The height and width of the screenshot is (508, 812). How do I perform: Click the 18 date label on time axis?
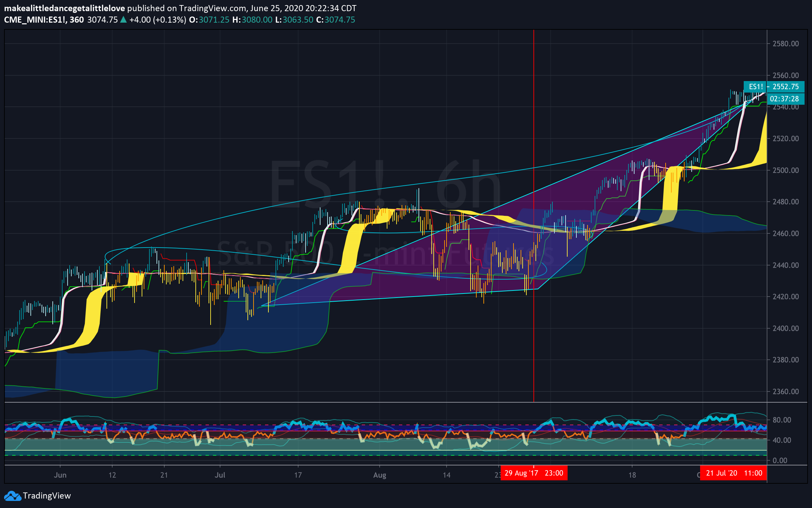pos(632,475)
